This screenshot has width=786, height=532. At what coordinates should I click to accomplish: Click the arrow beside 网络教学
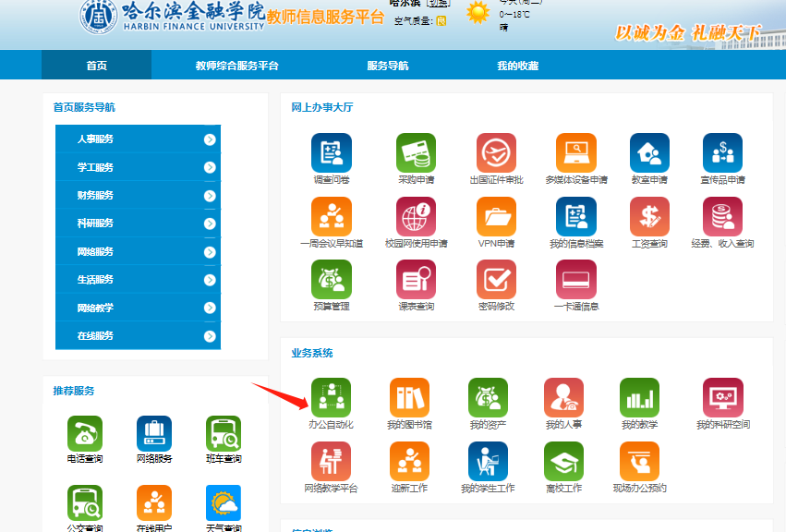tap(210, 308)
